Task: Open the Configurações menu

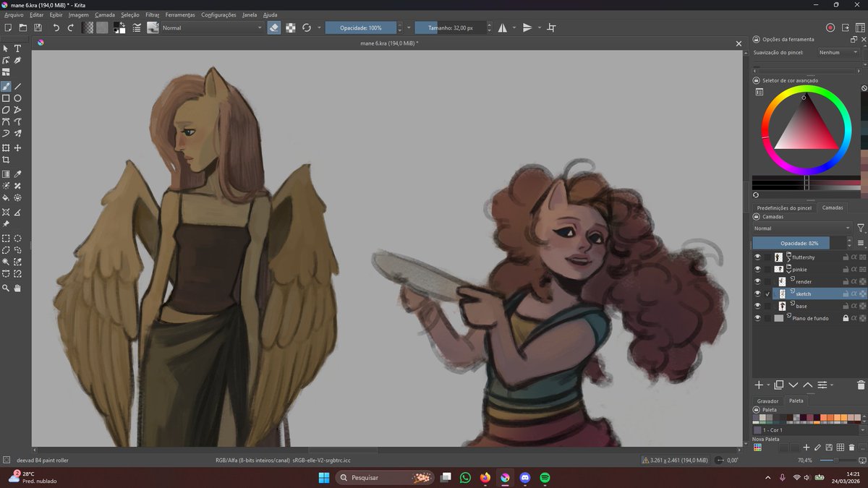Action: [218, 14]
